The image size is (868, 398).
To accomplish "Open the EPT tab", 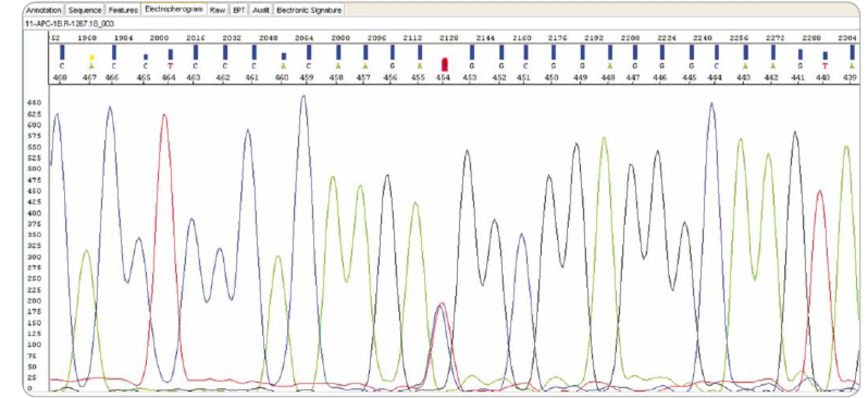I will 239,10.
